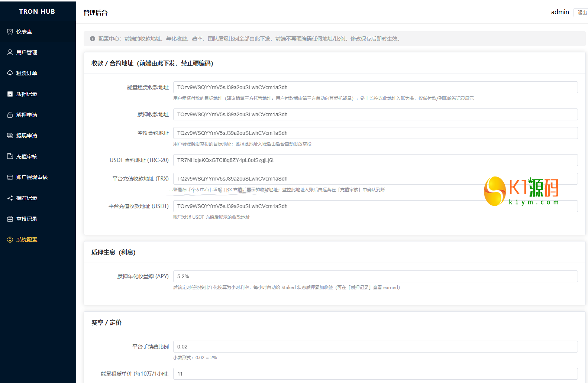The image size is (588, 383).
Task: Click the 平台充值收款地址 (USDT) field
Action: click(375, 206)
